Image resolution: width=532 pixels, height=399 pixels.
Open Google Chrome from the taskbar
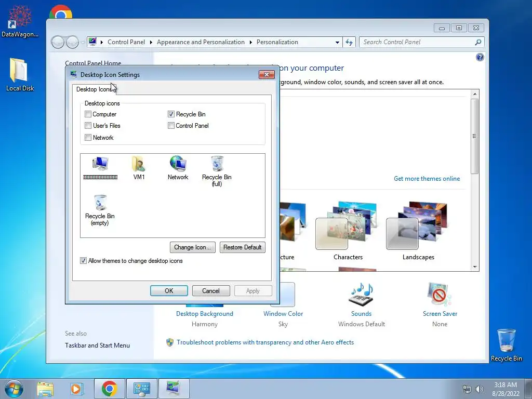tap(109, 389)
